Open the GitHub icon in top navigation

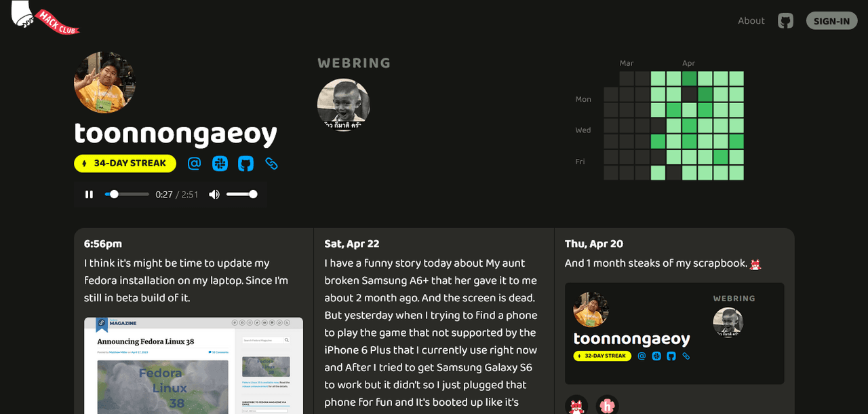tap(785, 20)
